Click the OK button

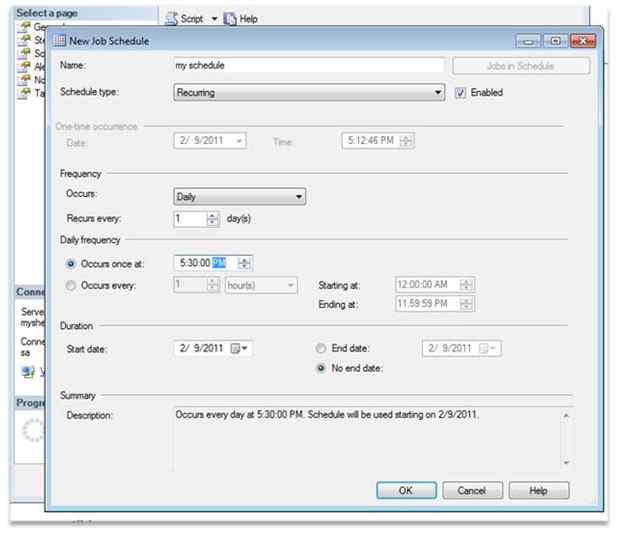(406, 490)
